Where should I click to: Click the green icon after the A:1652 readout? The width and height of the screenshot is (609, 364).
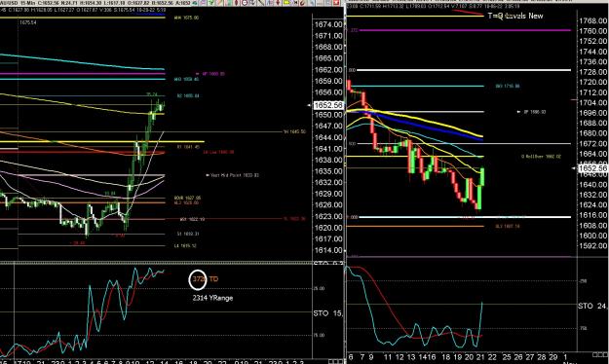[195, 2]
